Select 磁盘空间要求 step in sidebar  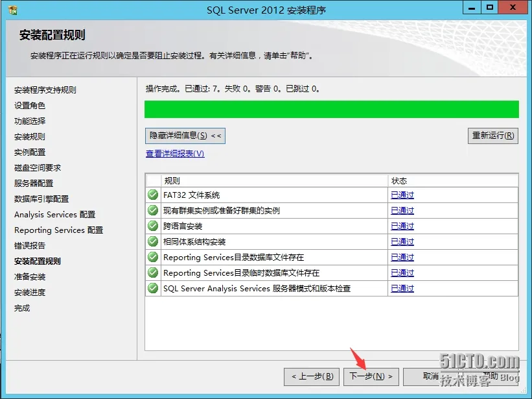[x=38, y=168]
